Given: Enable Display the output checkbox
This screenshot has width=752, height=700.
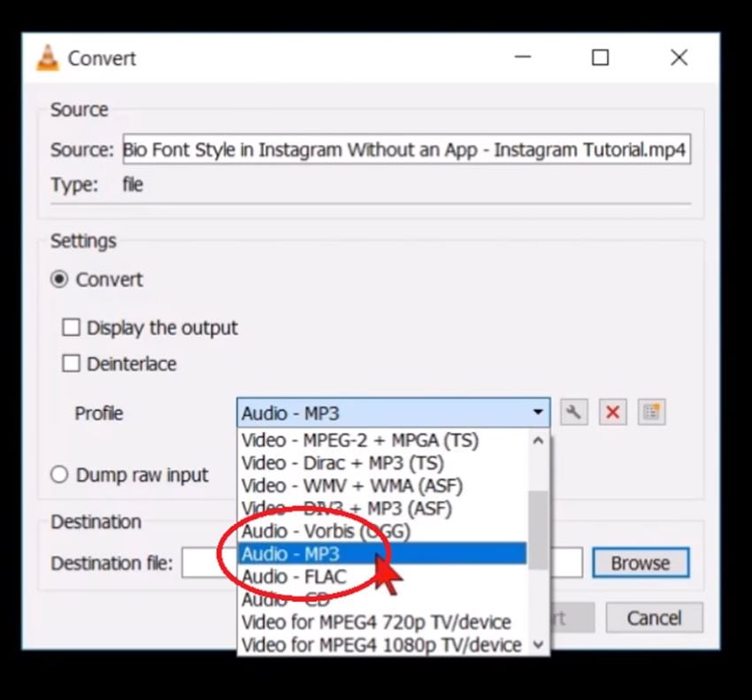Looking at the screenshot, I should point(71,327).
